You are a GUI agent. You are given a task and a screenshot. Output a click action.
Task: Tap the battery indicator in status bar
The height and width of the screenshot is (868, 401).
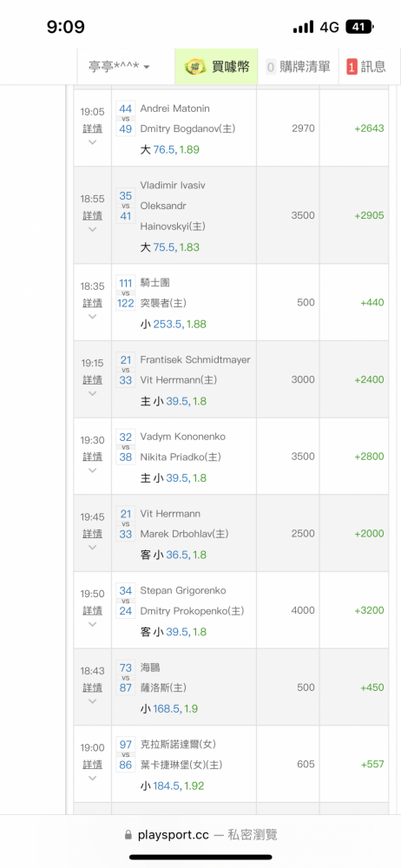pyautogui.click(x=360, y=27)
